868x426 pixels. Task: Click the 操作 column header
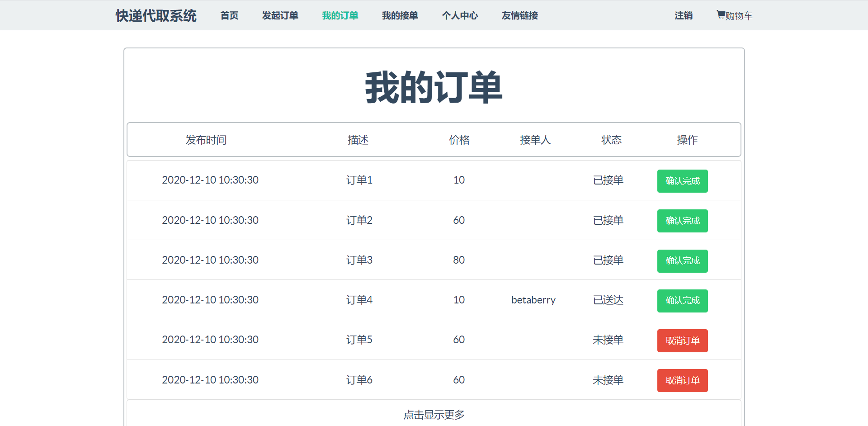(x=687, y=140)
